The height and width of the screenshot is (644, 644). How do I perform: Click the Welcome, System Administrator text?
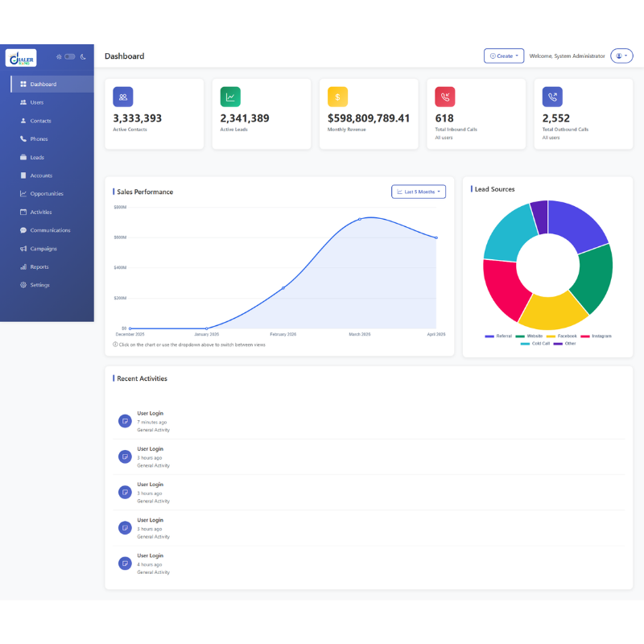coord(567,56)
